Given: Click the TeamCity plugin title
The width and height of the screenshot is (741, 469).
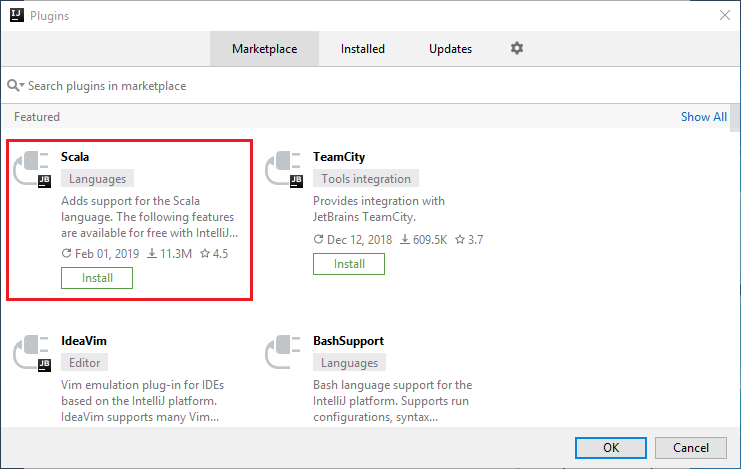Looking at the screenshot, I should [339, 156].
